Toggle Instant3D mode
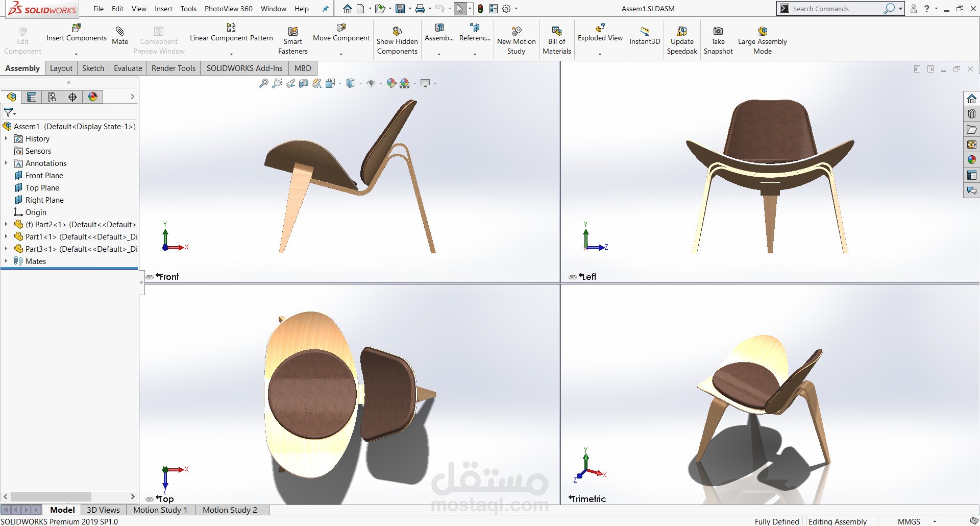 645,36
